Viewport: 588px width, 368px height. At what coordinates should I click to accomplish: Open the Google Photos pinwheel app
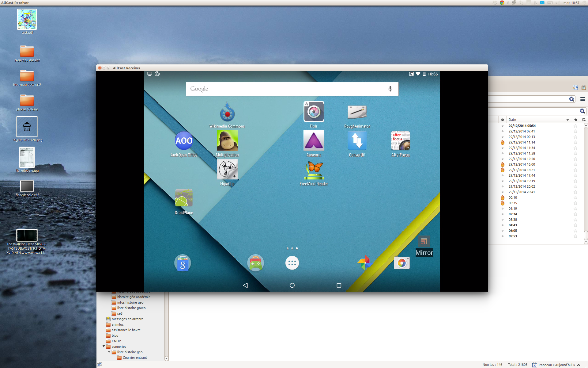(x=364, y=263)
